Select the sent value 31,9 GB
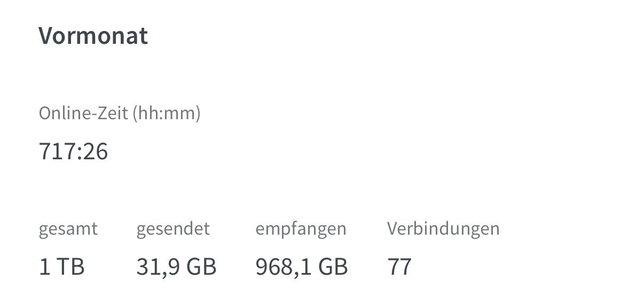 176,267
